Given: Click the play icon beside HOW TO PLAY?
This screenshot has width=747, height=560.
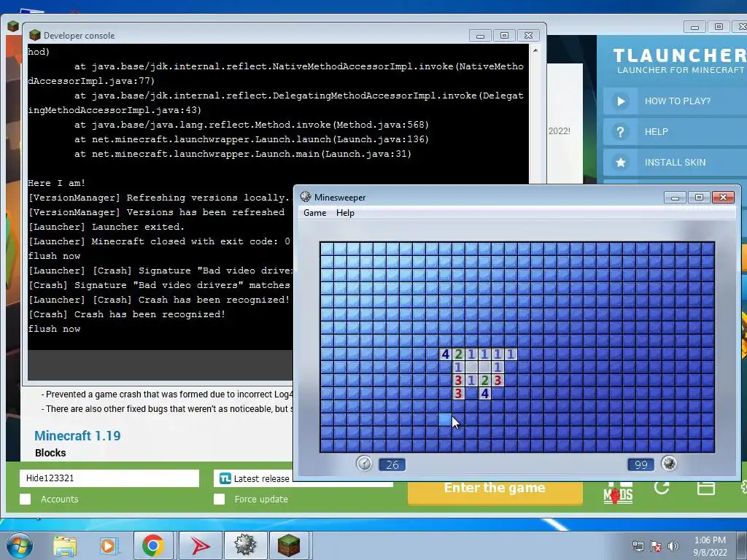Looking at the screenshot, I should 620,101.
